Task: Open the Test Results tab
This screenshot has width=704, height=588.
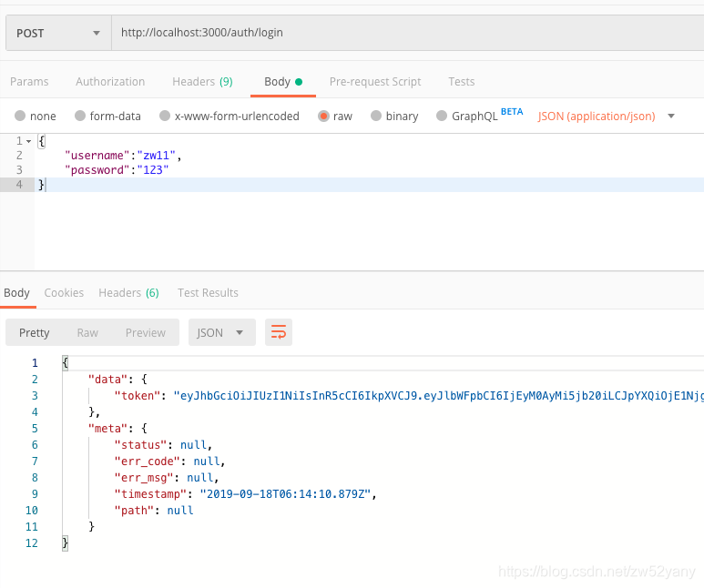Action: point(208,293)
